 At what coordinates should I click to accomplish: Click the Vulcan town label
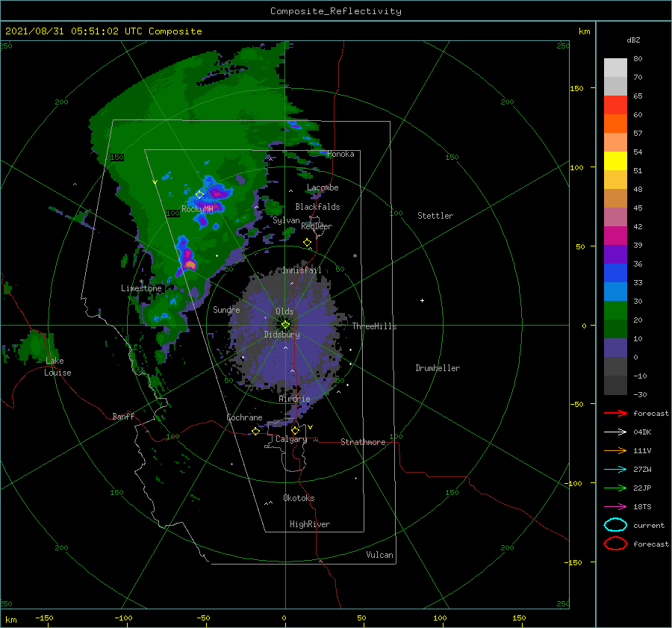(x=379, y=555)
